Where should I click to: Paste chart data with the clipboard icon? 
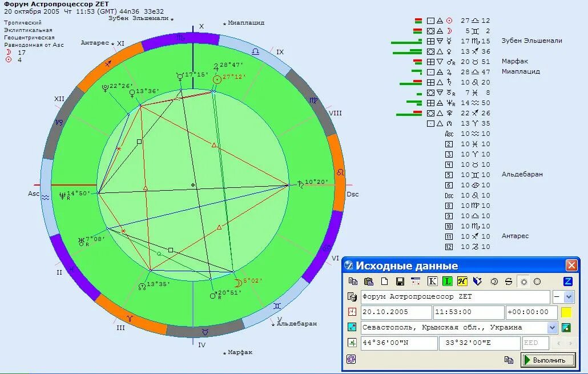tap(369, 281)
